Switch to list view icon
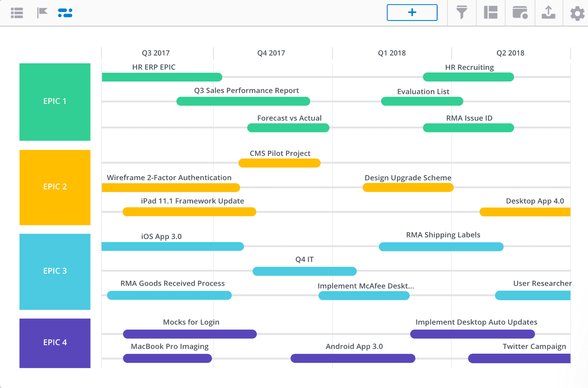 click(x=17, y=13)
